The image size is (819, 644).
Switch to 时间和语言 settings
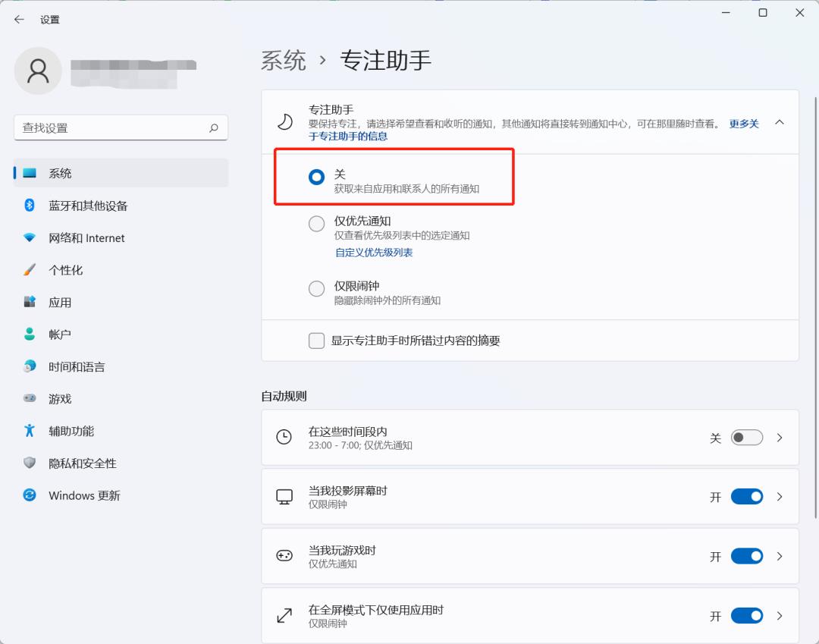point(29,366)
